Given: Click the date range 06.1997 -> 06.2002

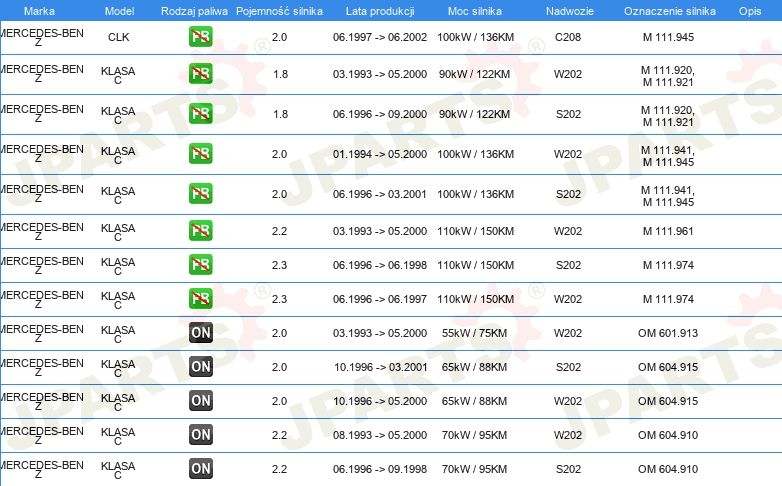Looking at the screenshot, I should (x=380, y=37).
